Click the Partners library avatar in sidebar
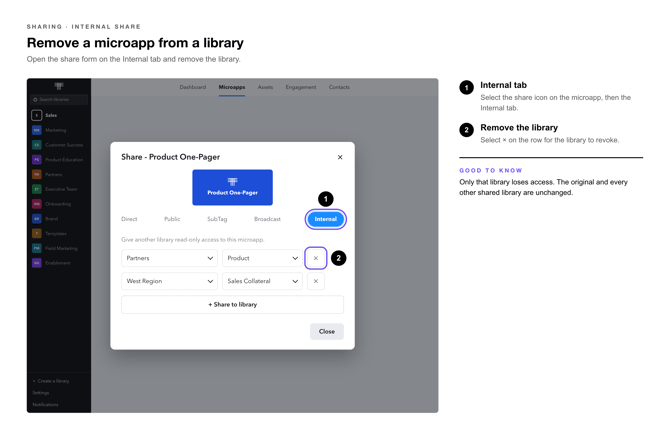 [x=37, y=174]
